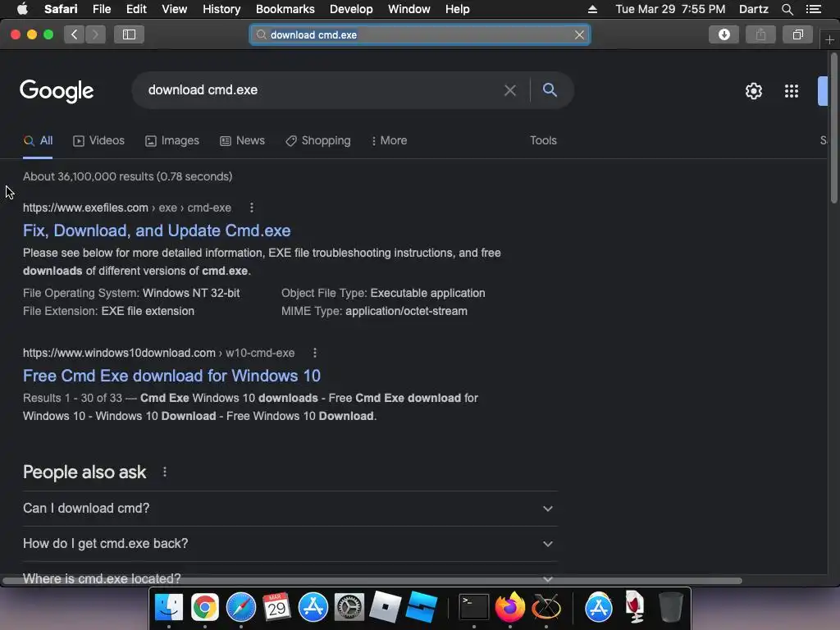Launch Finder from the Dock
The height and width of the screenshot is (630, 840).
pyautogui.click(x=169, y=607)
